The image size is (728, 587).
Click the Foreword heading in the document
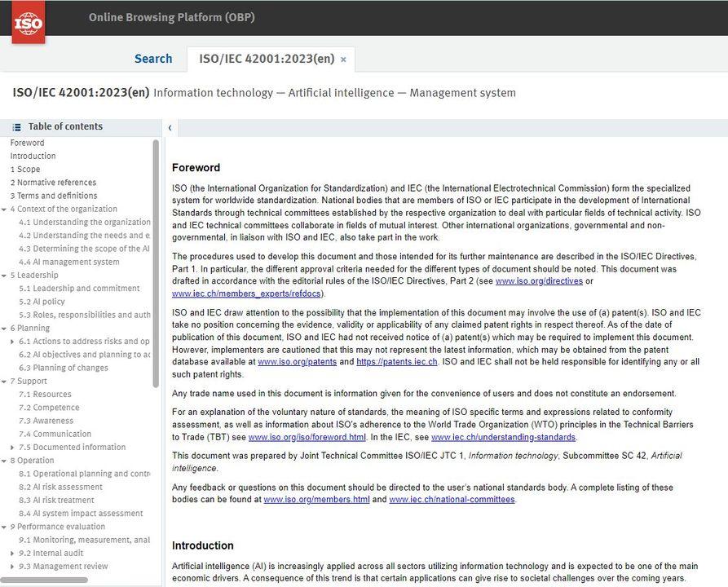[196, 168]
